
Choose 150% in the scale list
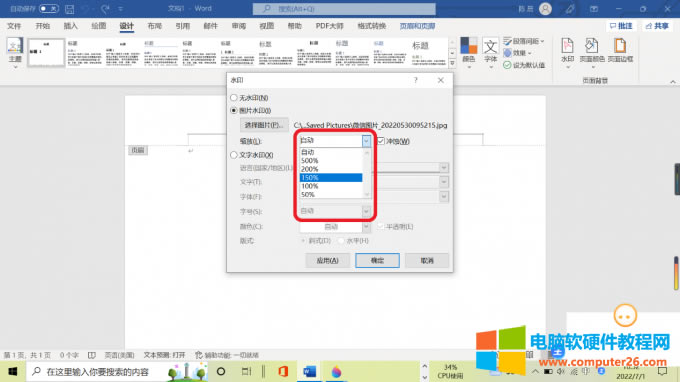(x=331, y=177)
